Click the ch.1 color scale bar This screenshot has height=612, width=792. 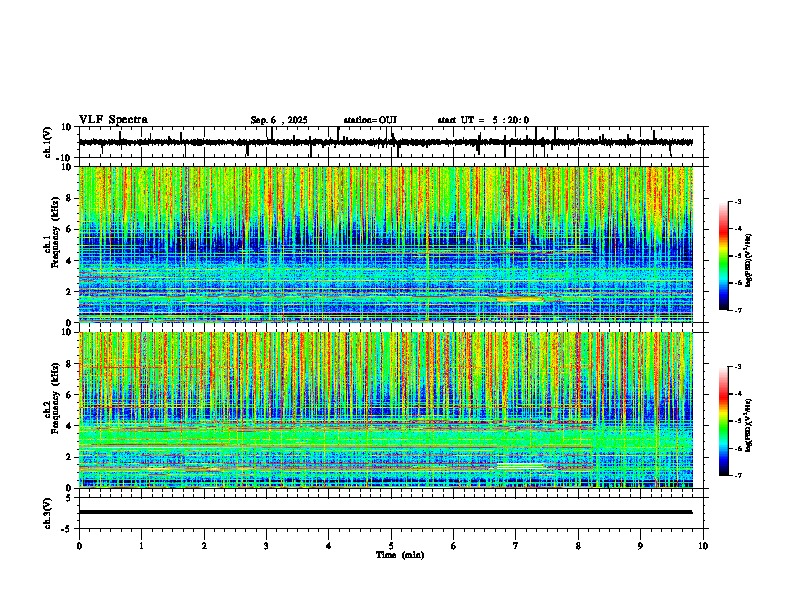(x=724, y=256)
